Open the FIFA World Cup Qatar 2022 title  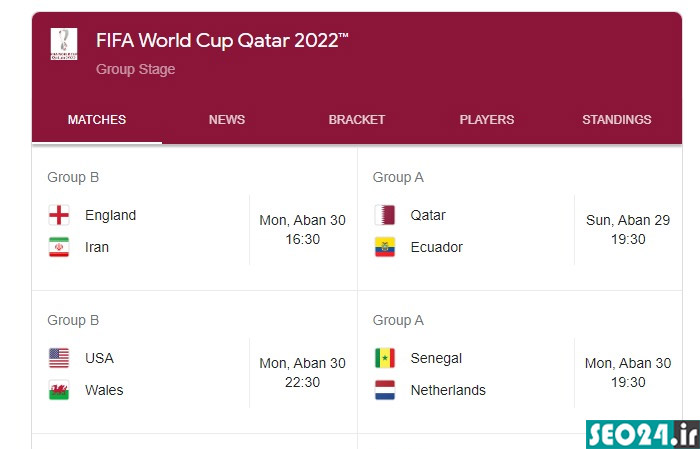coord(222,41)
